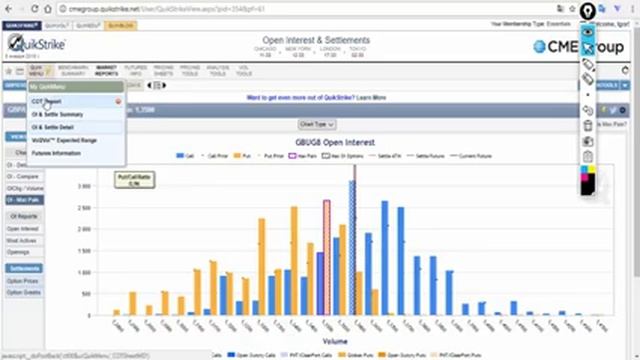This screenshot has height=360, width=640.
Task: Toggle the Settle Future legend entry
Action: coord(426,156)
